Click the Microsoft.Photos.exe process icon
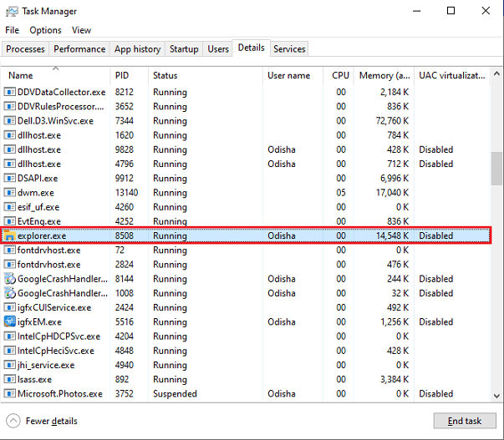The height and width of the screenshot is (440, 504). [x=9, y=394]
